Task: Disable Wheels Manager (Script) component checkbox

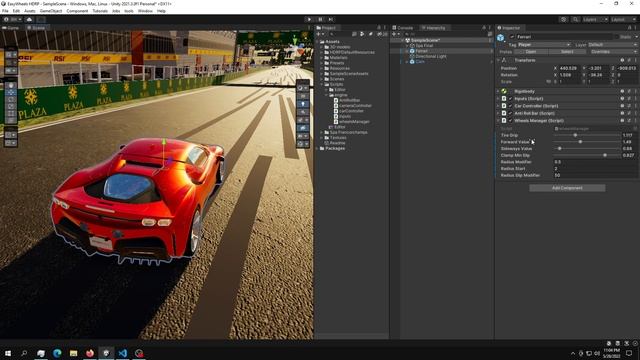Action: click(510, 121)
